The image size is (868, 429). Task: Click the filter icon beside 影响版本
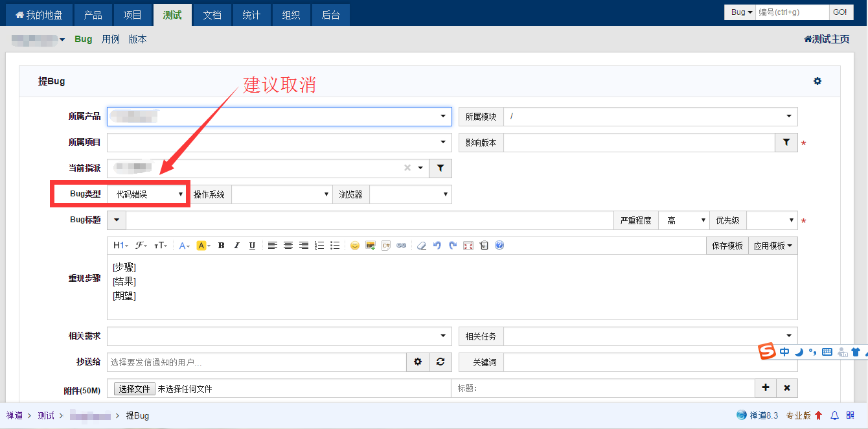[786, 143]
